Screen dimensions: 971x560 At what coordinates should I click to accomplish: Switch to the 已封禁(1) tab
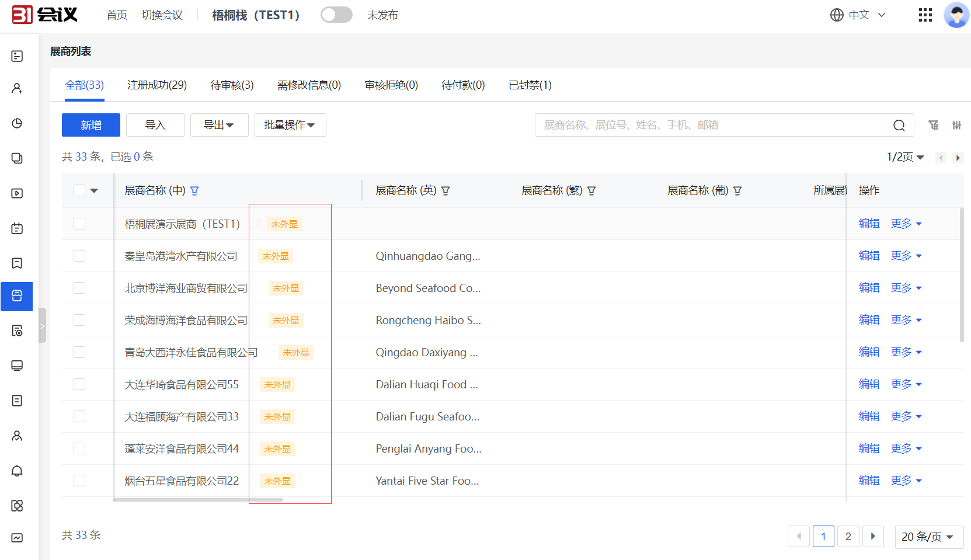point(530,85)
